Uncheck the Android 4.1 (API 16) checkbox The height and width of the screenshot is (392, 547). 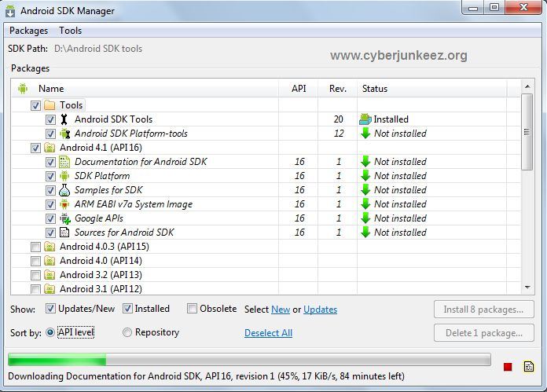pos(35,148)
